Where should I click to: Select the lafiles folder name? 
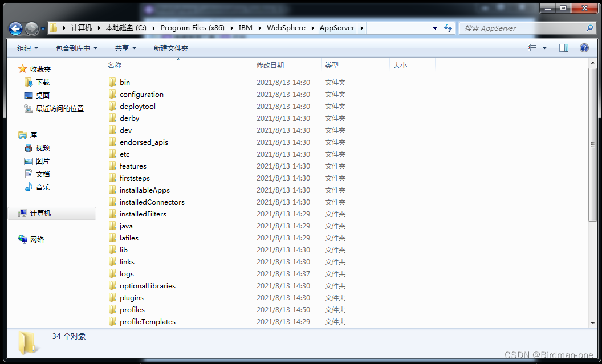tap(129, 238)
